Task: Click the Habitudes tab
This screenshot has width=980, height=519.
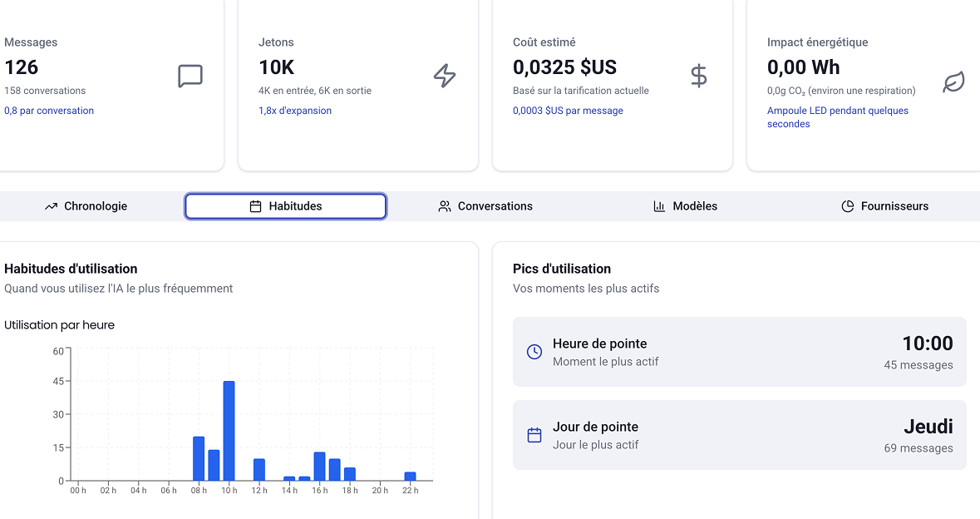Action: click(x=285, y=205)
